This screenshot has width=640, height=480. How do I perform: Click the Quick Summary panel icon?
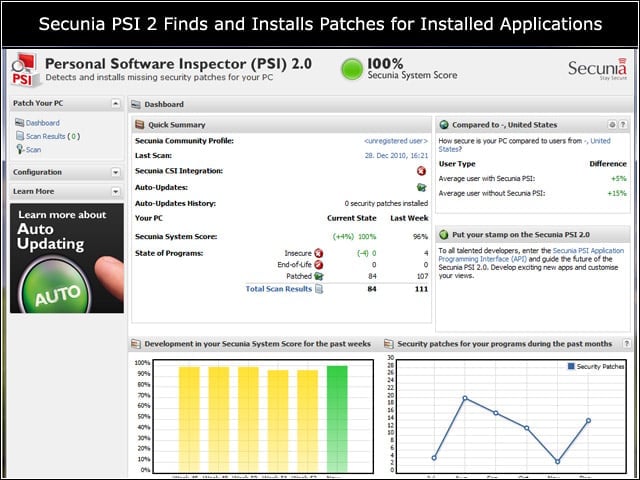[140, 124]
